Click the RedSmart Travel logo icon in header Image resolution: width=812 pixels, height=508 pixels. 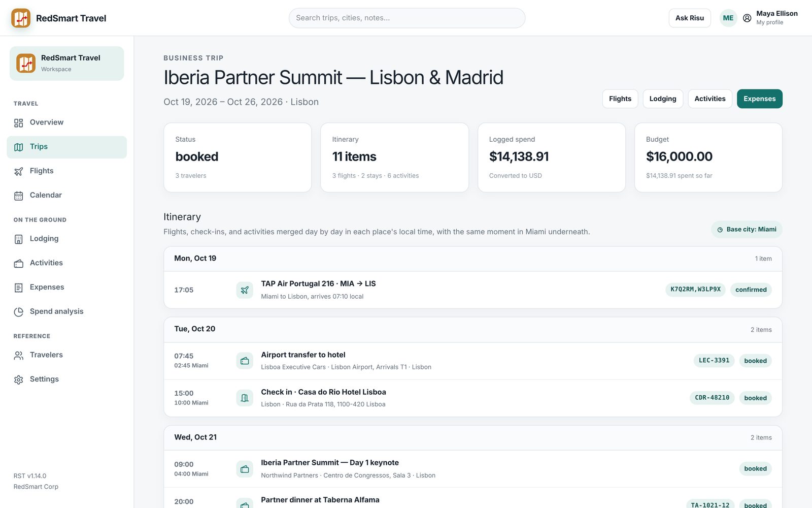21,18
